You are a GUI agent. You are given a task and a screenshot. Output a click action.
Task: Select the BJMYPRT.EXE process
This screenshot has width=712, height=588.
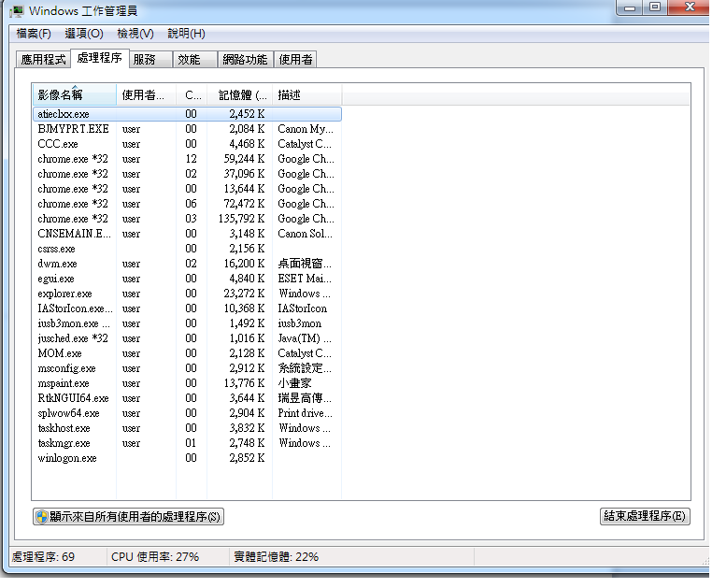187,129
